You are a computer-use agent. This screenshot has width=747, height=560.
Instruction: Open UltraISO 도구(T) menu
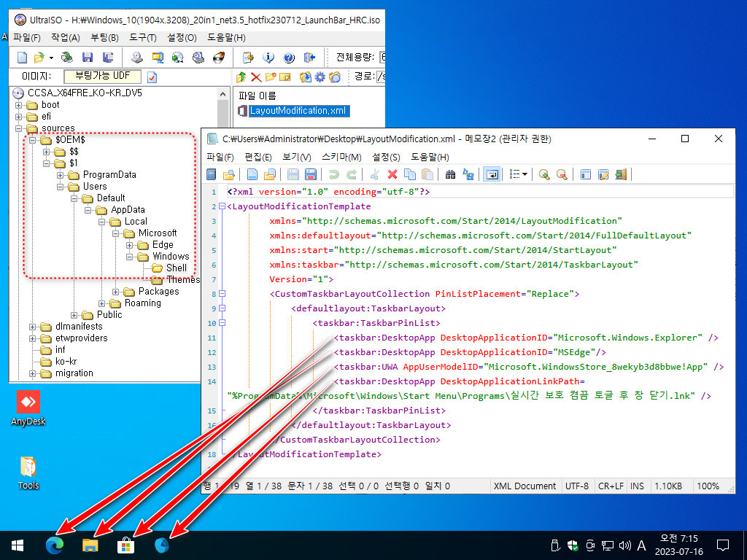tap(143, 38)
